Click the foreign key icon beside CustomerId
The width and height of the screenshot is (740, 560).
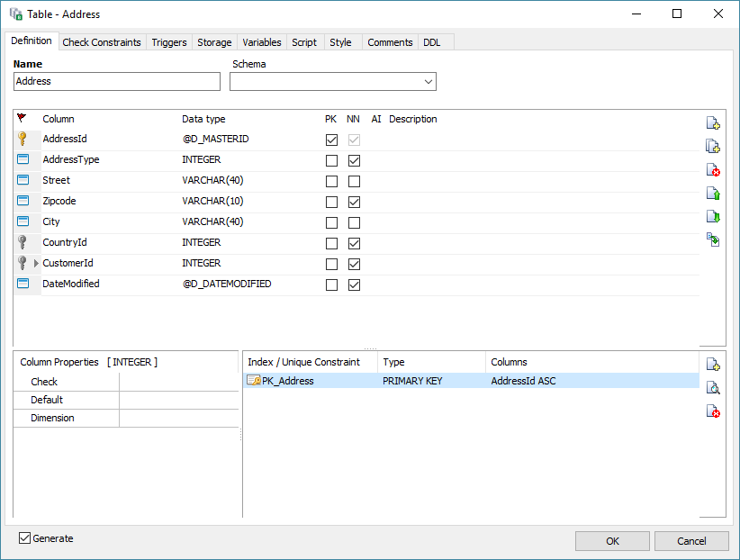point(23,263)
